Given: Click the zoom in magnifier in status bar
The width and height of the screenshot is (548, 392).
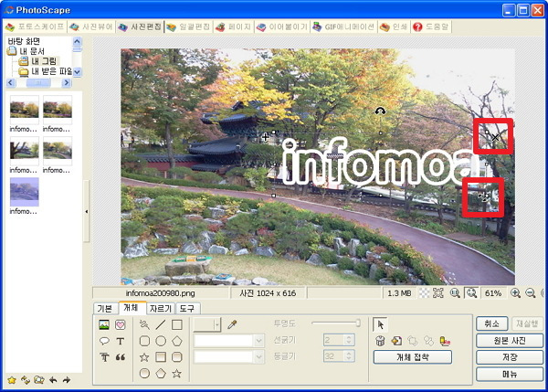Looking at the screenshot, I should [x=515, y=293].
